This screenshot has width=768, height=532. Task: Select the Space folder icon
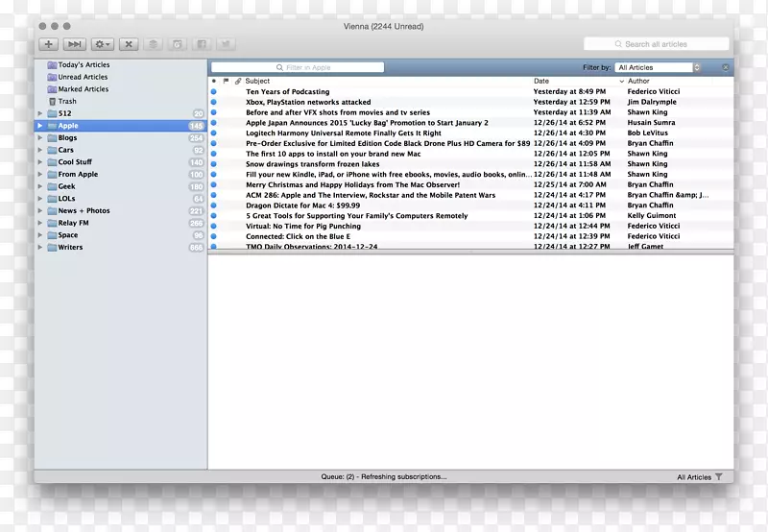pyautogui.click(x=52, y=235)
